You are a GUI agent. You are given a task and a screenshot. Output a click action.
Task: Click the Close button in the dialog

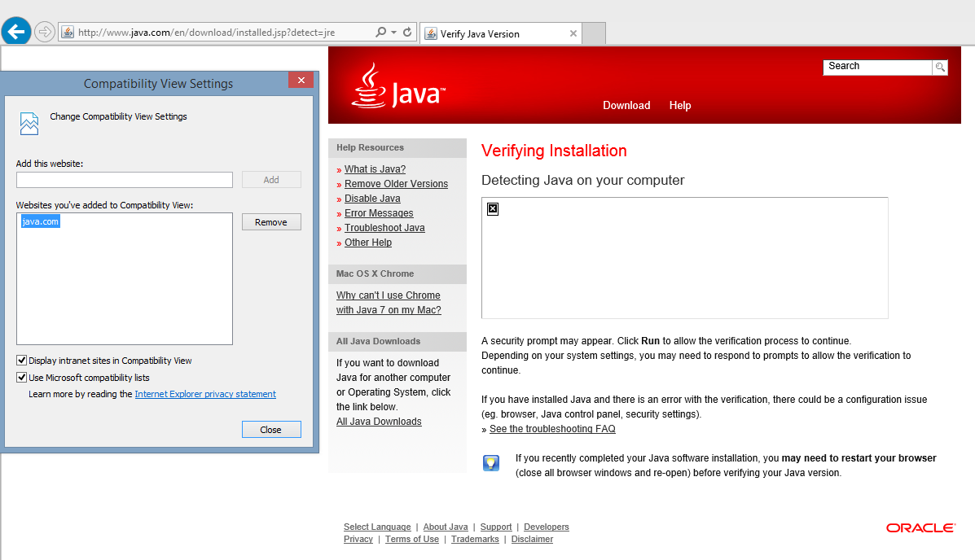[271, 430]
